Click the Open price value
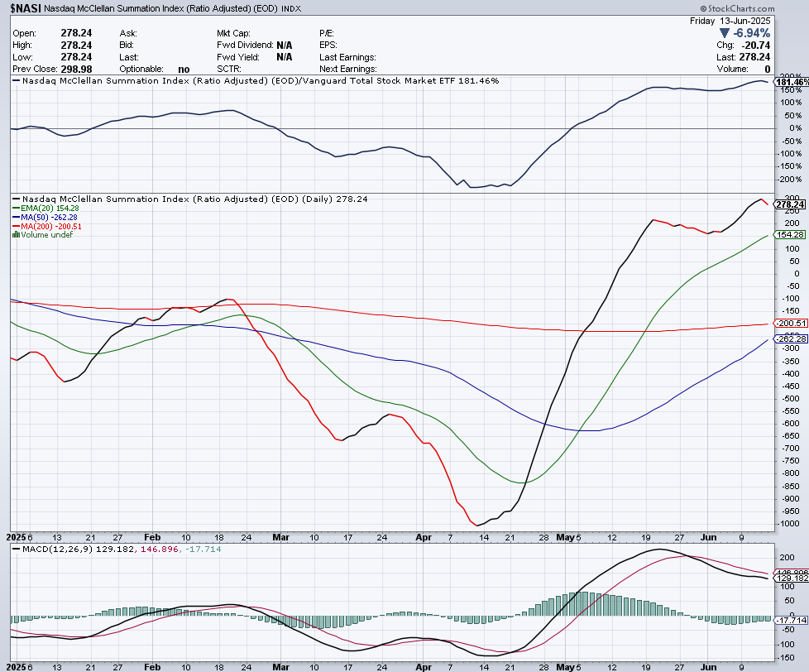Viewport: 809px width, 672px height. click(x=76, y=33)
